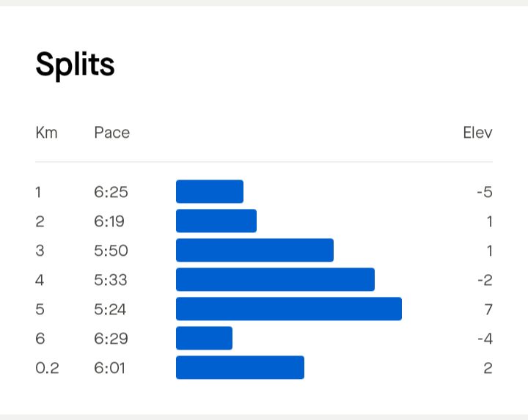Viewport: 528px width, 420px height.
Task: Click the 6:25 pace value
Action: [111, 192]
